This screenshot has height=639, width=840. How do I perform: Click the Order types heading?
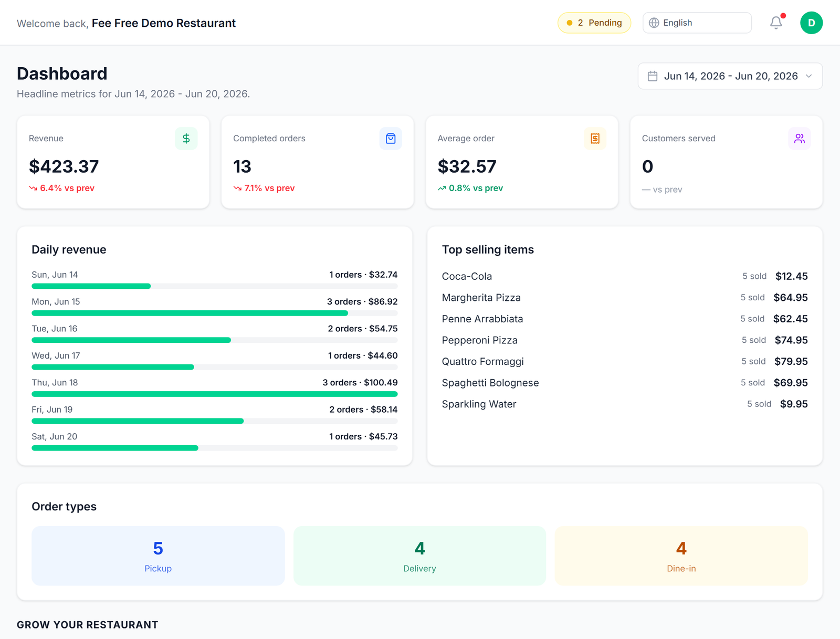(64, 507)
